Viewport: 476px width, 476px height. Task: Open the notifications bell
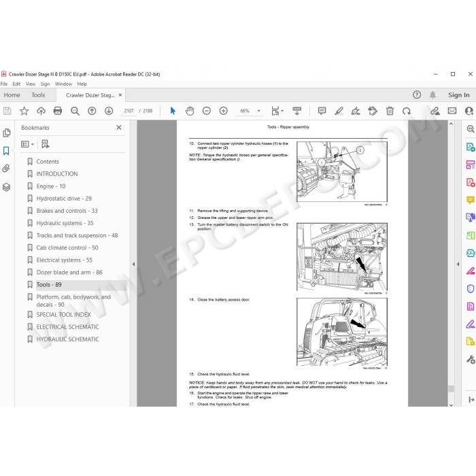click(x=432, y=95)
